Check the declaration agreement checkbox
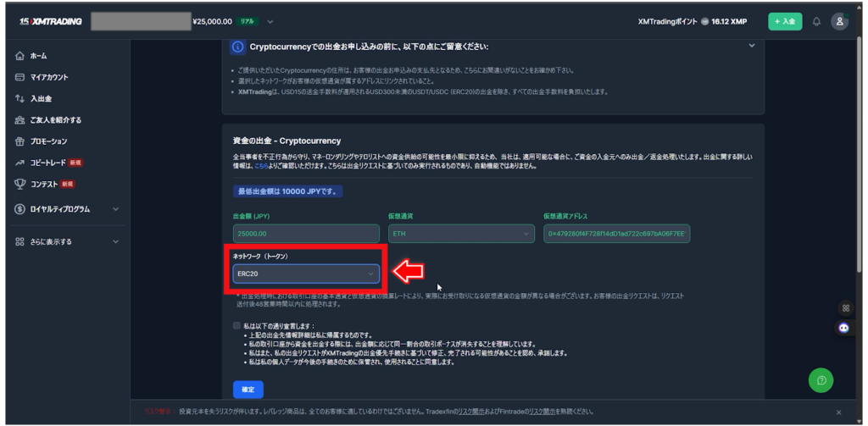 pyautogui.click(x=236, y=325)
